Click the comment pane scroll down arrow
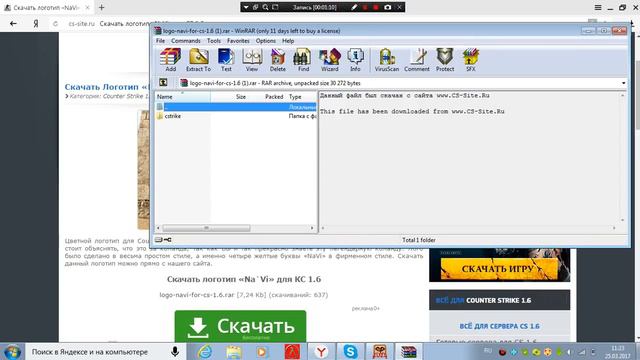The image size is (640, 360). [623, 220]
